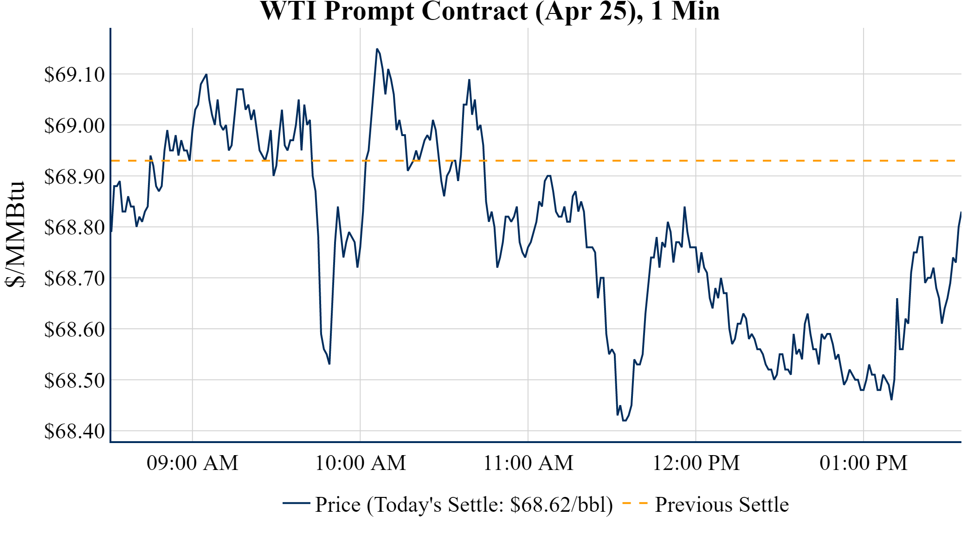Screen dimensions: 980x535
Task: Click the highest price peak after 10:00 AM
Action: (377, 49)
